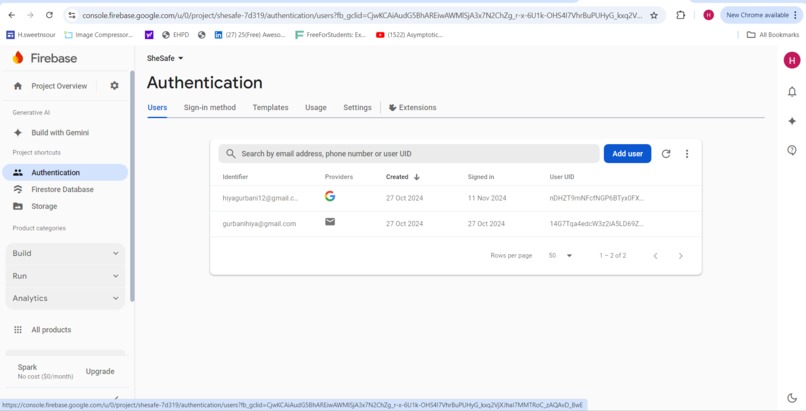Click the user UID starting with 14G7Tqa4

click(596, 223)
